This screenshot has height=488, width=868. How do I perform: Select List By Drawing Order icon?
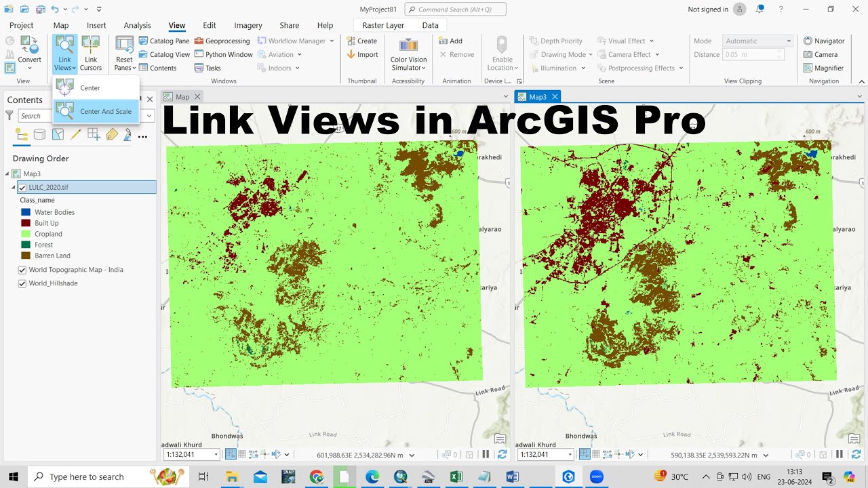coord(22,135)
